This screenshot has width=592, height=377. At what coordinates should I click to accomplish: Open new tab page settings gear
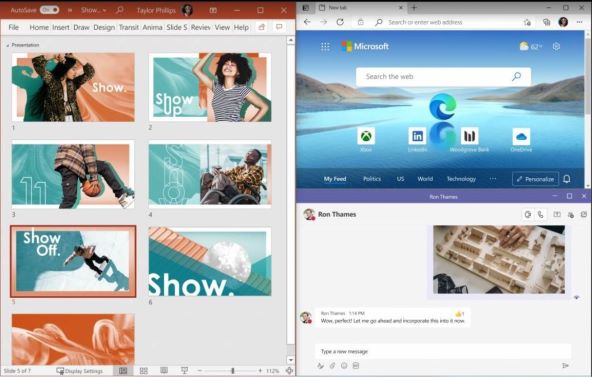[x=556, y=46]
